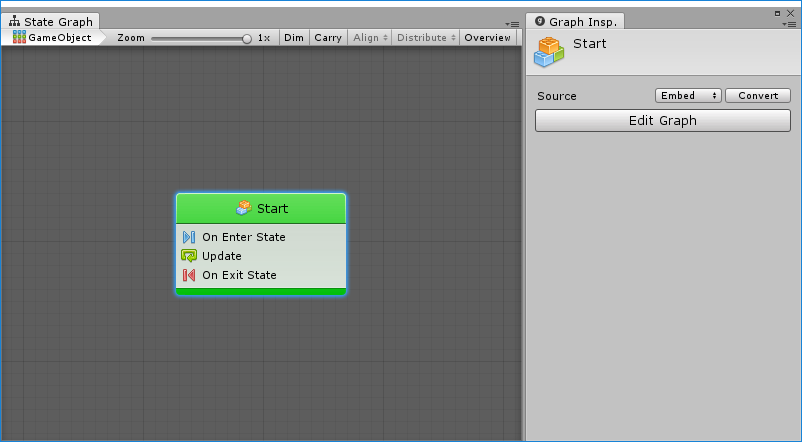Select the On Enter State event icon
The width and height of the screenshot is (802, 442).
[189, 237]
